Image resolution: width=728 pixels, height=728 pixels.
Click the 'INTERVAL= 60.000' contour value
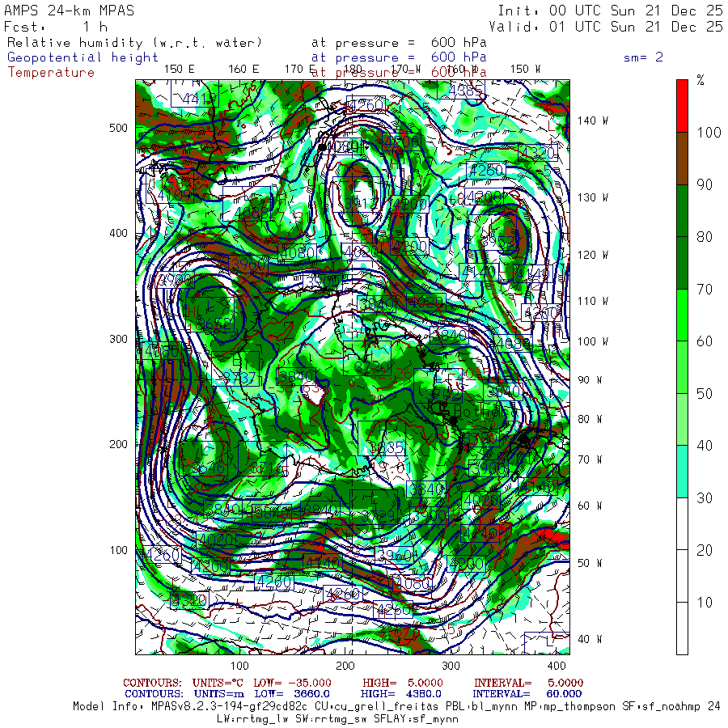527,694
